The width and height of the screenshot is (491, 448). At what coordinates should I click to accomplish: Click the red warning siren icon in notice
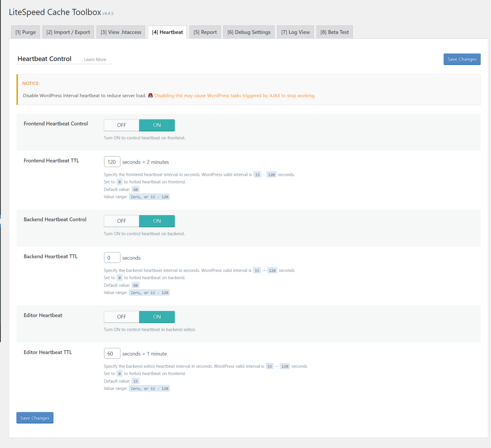tap(150, 95)
